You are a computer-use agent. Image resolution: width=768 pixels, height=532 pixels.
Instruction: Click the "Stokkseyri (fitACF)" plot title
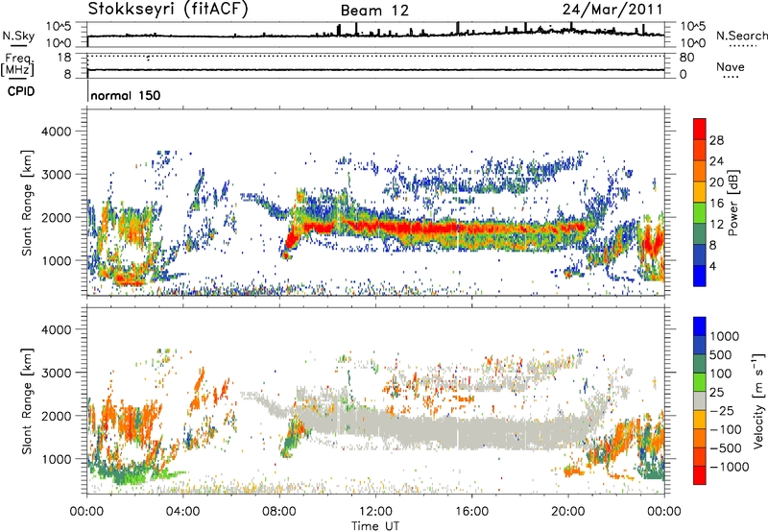[168, 9]
